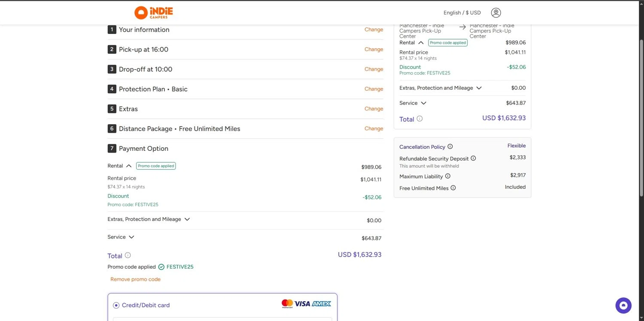Show Refundable Security Deposit info icon
The height and width of the screenshot is (321, 644).
pos(473,158)
